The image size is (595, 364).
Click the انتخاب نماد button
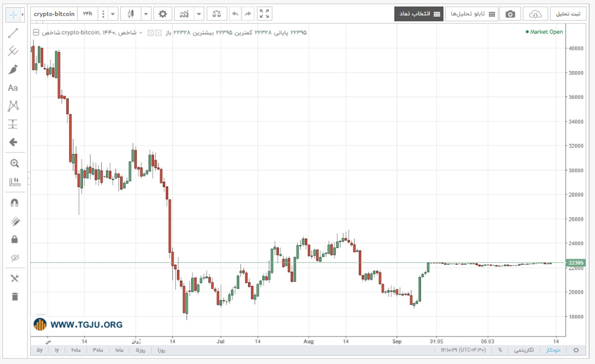point(419,14)
